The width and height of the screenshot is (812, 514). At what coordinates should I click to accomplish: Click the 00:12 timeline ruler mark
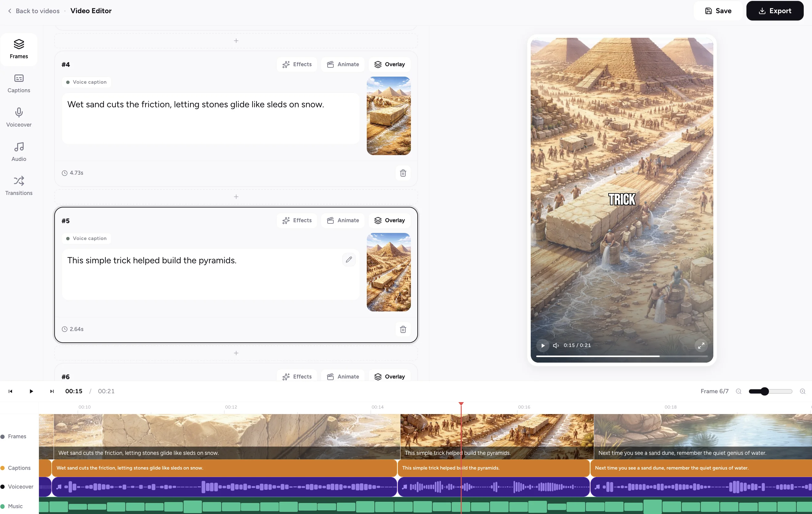coord(231,407)
